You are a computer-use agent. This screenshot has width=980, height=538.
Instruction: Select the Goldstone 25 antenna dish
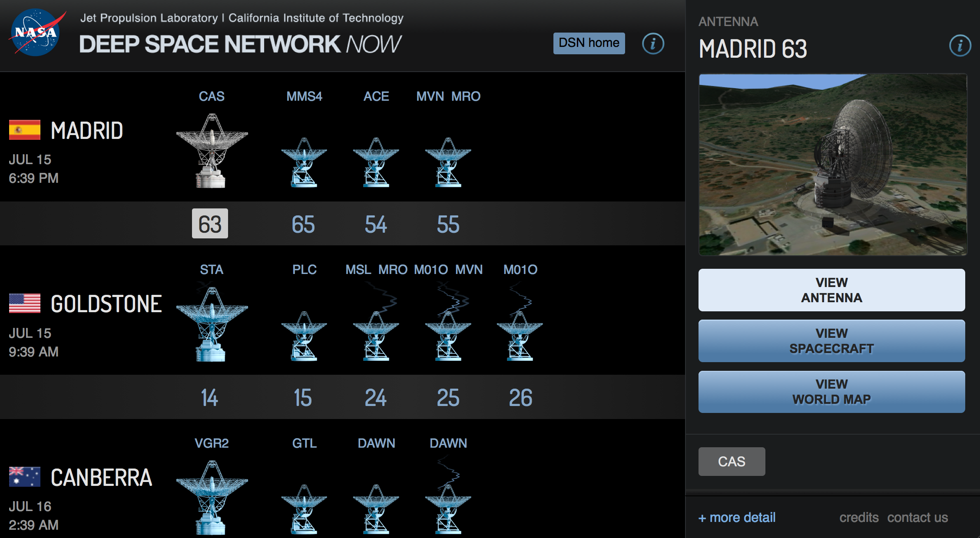(448, 336)
